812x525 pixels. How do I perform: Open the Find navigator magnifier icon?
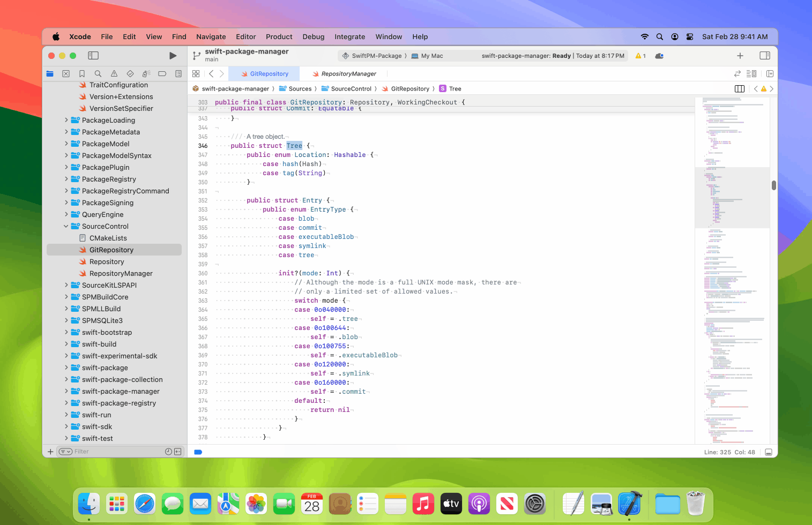98,73
